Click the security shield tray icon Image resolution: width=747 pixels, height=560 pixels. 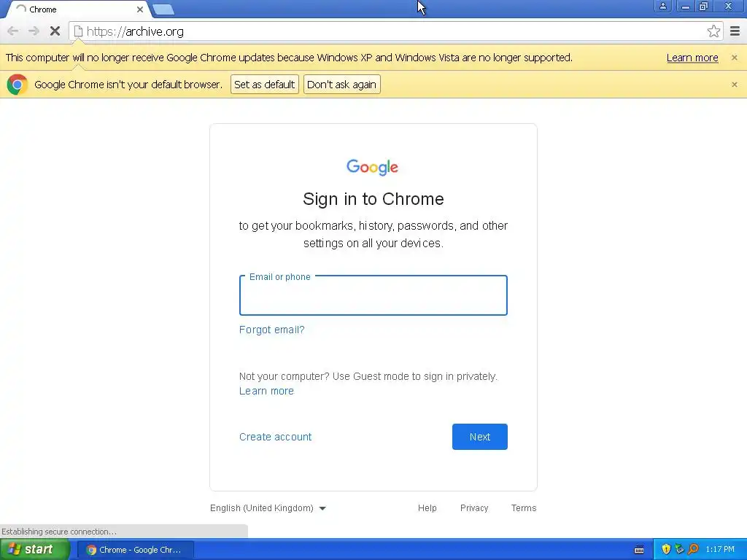point(666,550)
